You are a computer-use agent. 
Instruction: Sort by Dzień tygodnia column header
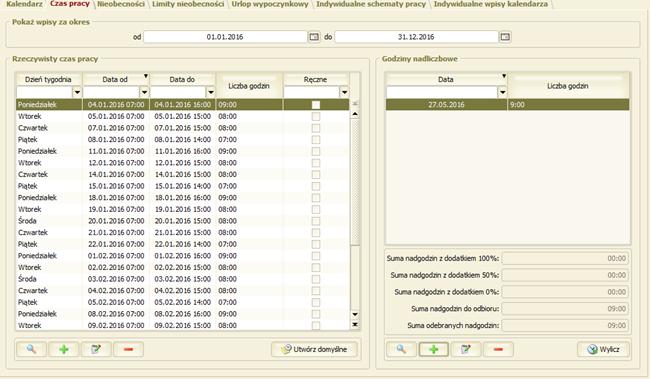(48, 79)
